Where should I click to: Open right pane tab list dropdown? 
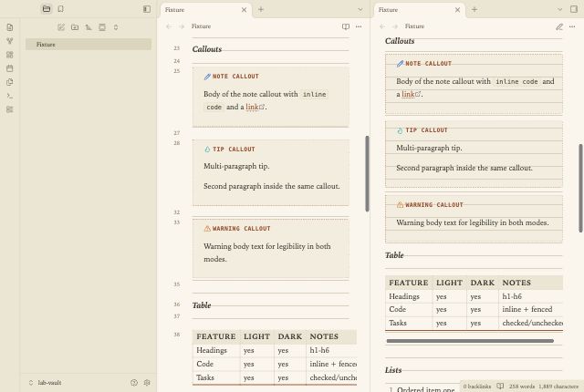559,9
